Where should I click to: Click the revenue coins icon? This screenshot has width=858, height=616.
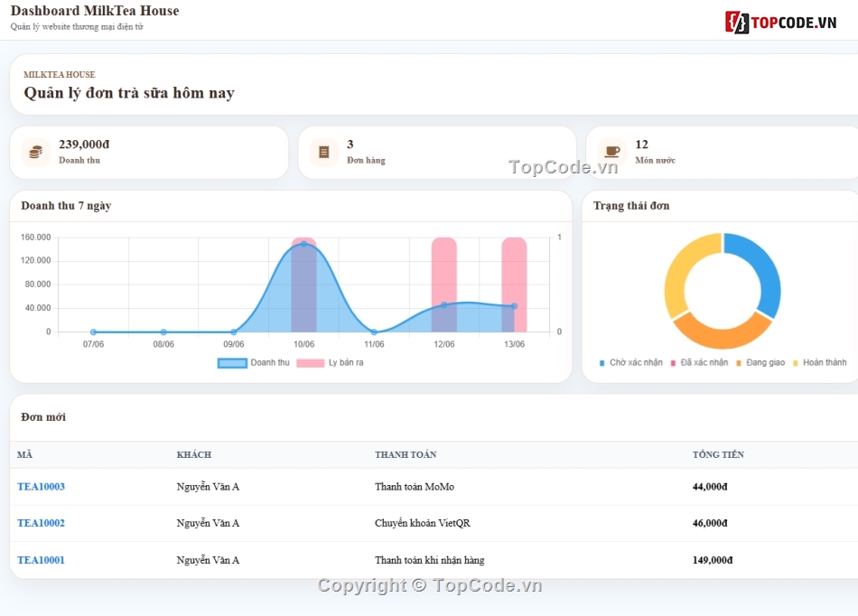[35, 152]
